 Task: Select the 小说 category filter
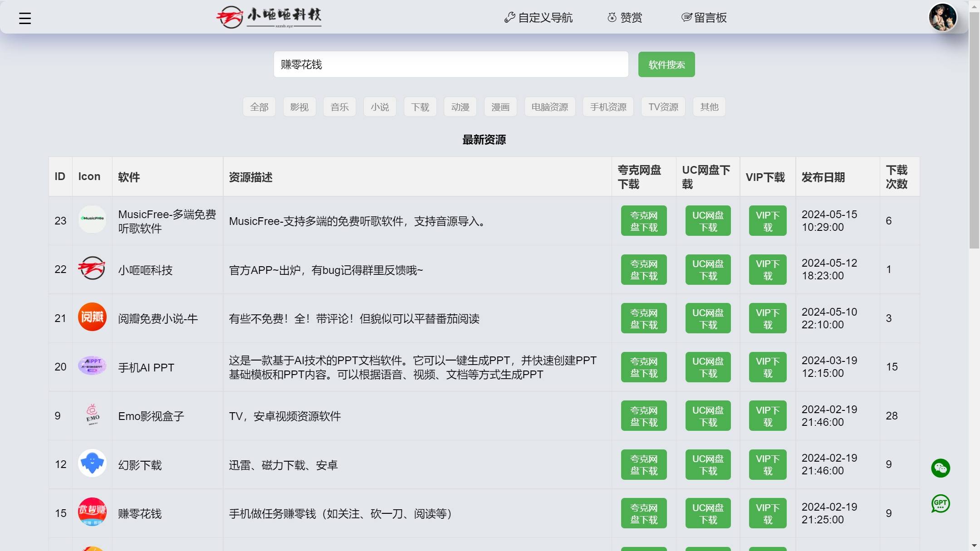[x=380, y=107]
